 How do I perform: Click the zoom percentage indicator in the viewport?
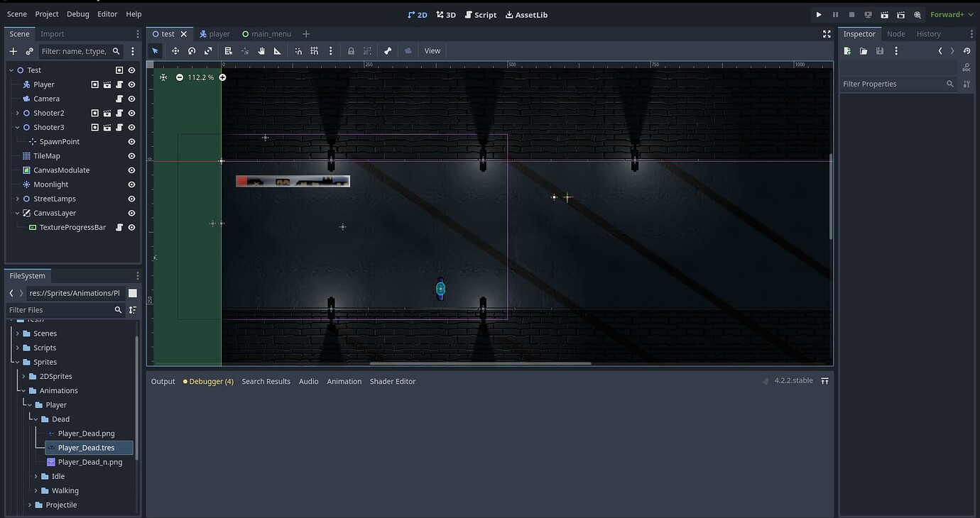click(x=200, y=77)
